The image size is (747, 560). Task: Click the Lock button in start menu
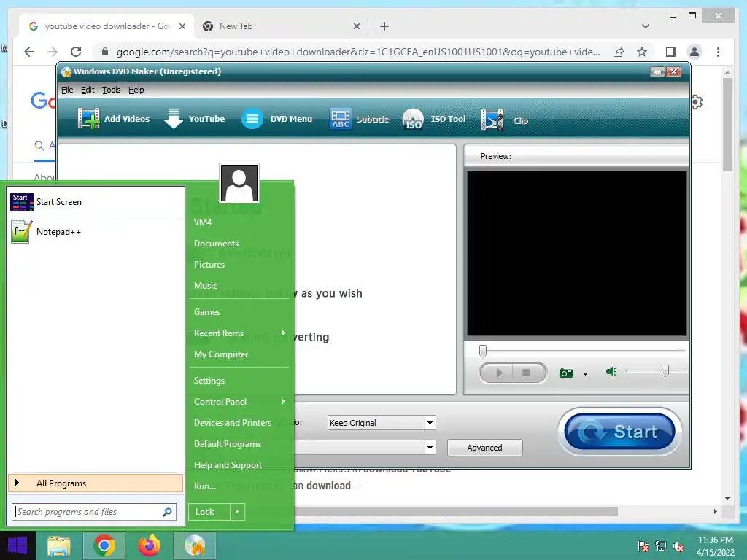209,512
